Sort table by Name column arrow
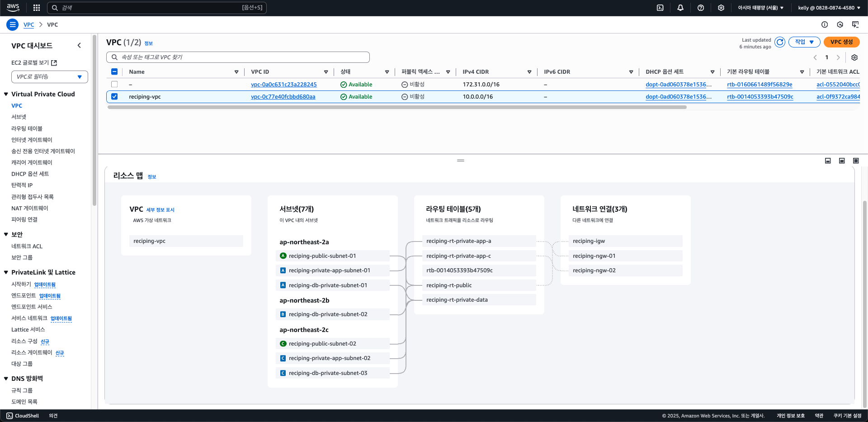868x422 pixels. [x=236, y=72]
